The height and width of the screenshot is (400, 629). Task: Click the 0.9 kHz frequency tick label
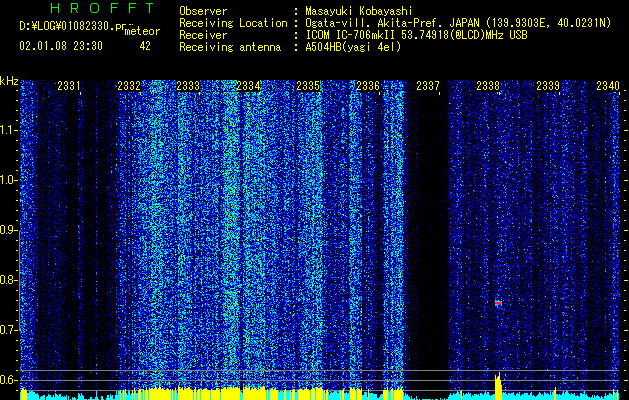coord(9,230)
